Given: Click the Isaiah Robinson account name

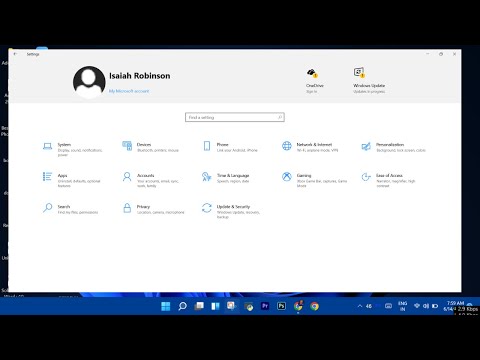Looking at the screenshot, I should 140,76.
